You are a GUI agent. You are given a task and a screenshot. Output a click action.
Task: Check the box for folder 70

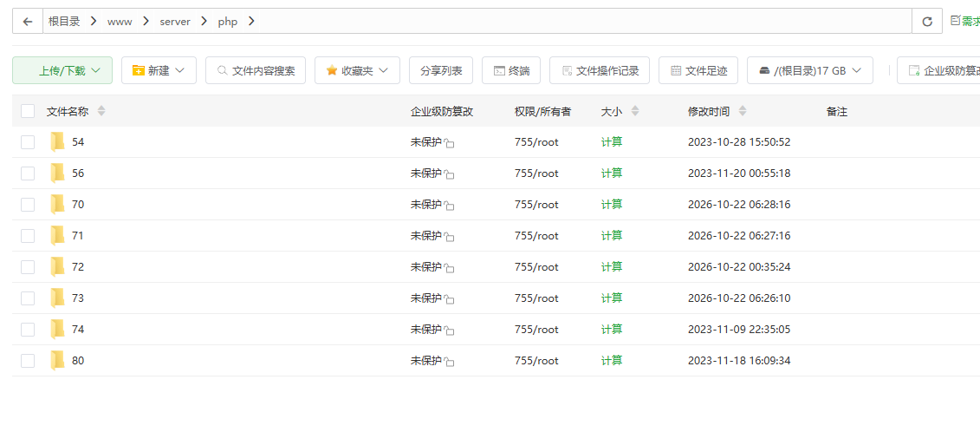click(x=28, y=205)
